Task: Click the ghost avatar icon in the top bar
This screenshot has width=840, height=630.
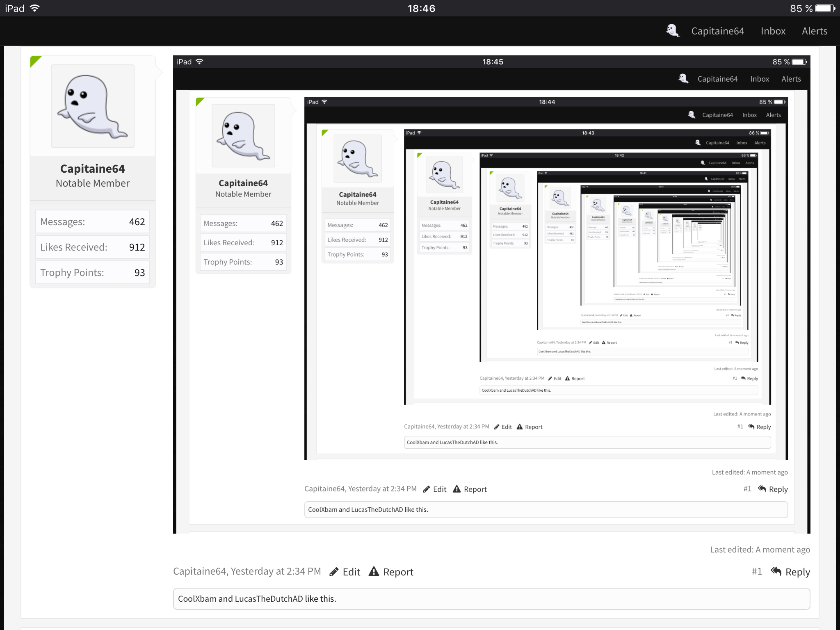Action: click(x=673, y=31)
